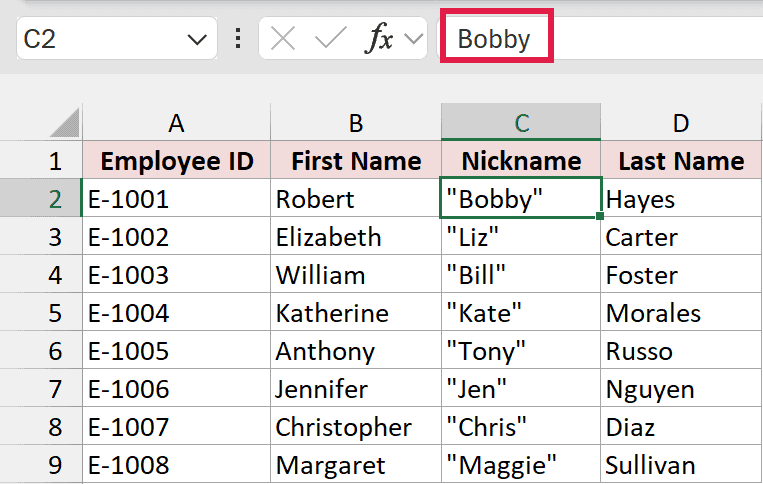This screenshot has width=763, height=484.
Task: Click the Name Box showing C2
Action: 117,38
